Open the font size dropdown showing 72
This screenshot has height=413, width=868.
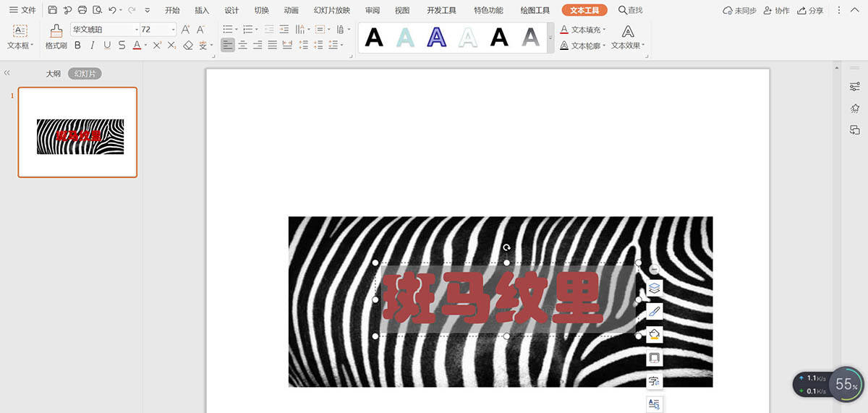point(173,30)
